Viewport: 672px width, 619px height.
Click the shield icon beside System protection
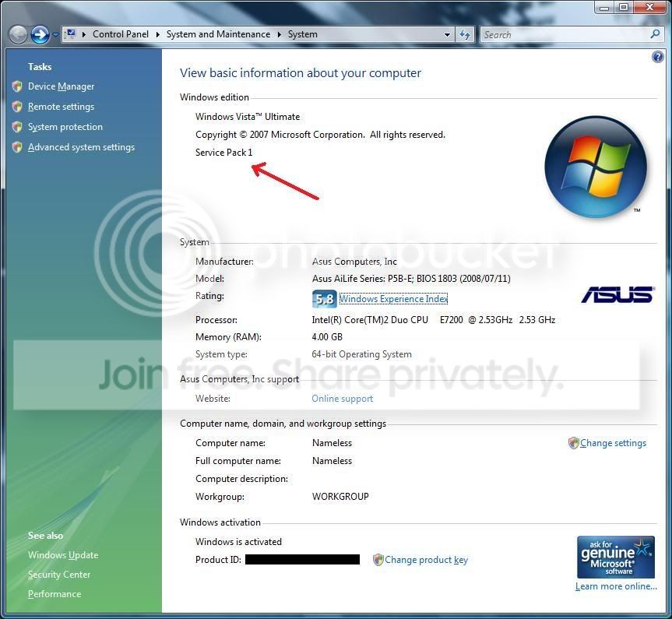17,127
